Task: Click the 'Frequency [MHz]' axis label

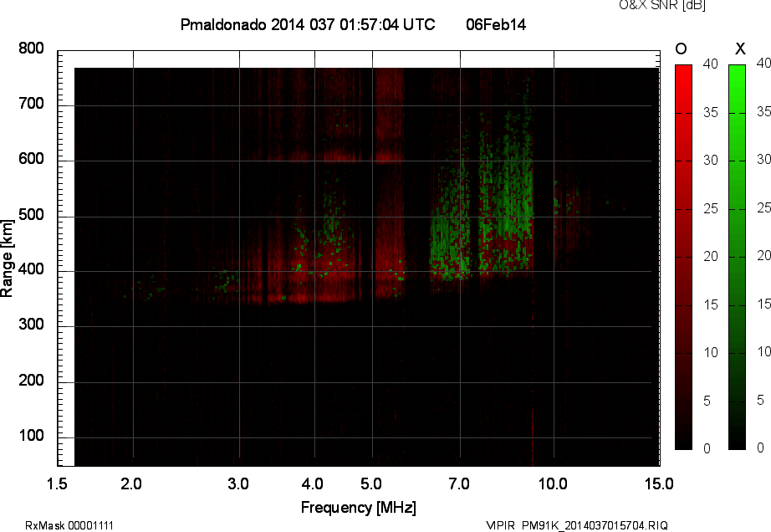Action: tap(359, 508)
